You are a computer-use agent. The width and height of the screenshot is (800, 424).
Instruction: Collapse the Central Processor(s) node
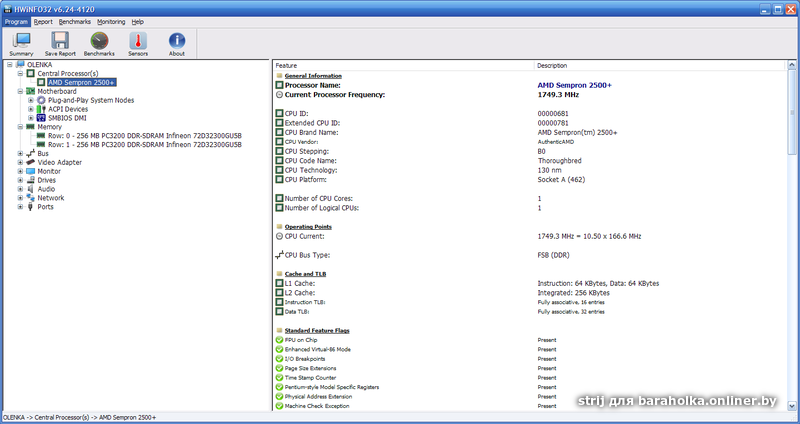tap(20, 73)
